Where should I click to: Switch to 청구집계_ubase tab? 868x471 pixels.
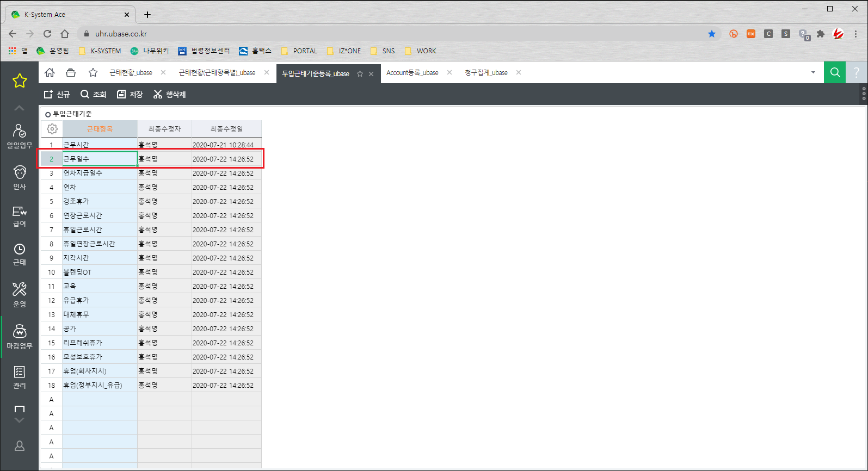pos(486,72)
